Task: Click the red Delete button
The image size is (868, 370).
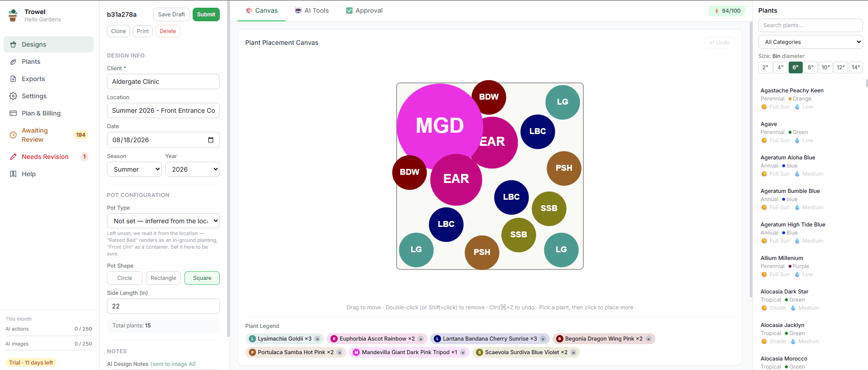Action: 168,31
